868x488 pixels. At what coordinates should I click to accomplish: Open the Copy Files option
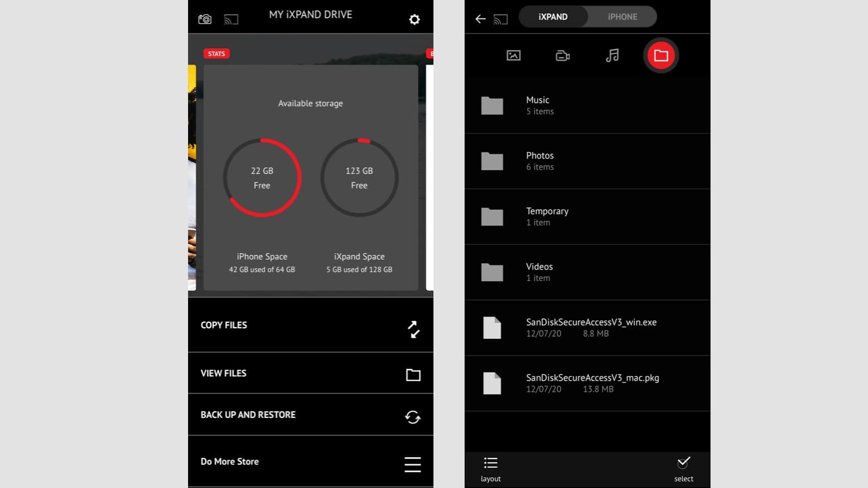click(x=310, y=326)
